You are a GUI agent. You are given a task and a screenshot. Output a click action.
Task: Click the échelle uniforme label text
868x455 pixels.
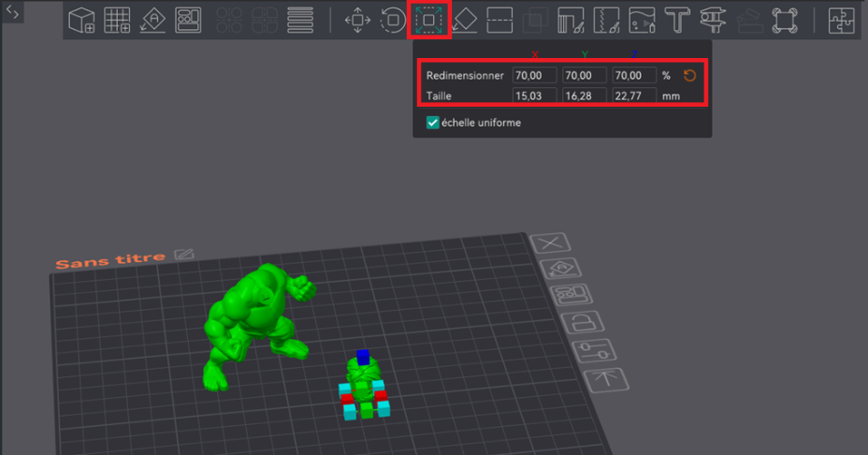(481, 123)
